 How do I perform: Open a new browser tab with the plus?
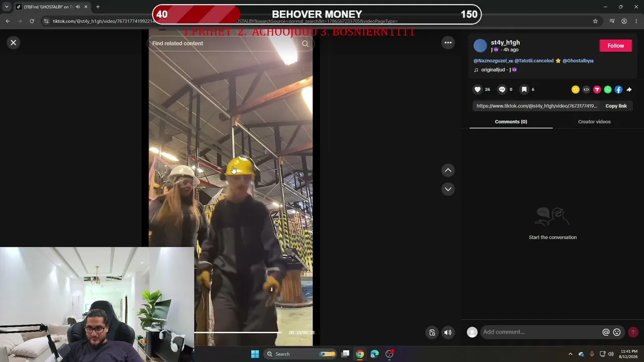[x=98, y=7]
